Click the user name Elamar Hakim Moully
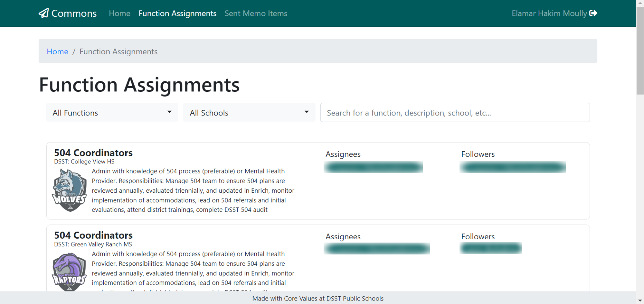Image resolution: width=644 pixels, height=304 pixels. coord(549,13)
